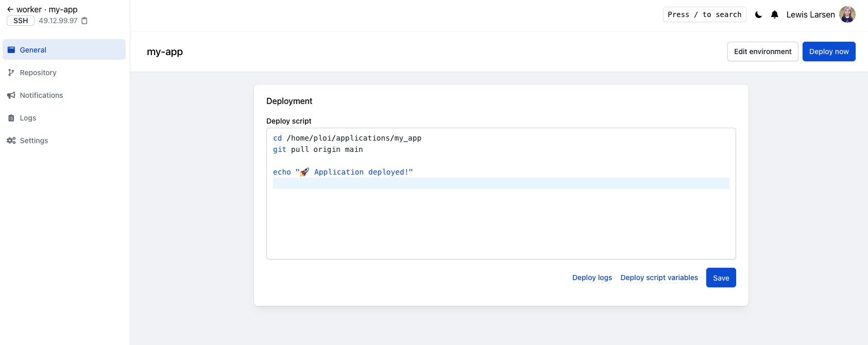Screen dimensions: 868x345
Task: Open the Logs section
Action: pyautogui.click(x=64, y=118)
